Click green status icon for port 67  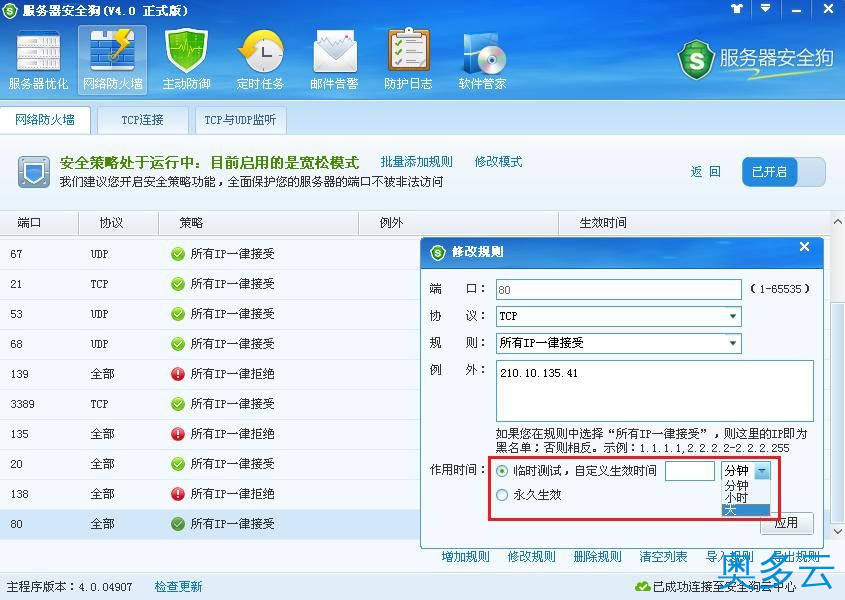178,254
